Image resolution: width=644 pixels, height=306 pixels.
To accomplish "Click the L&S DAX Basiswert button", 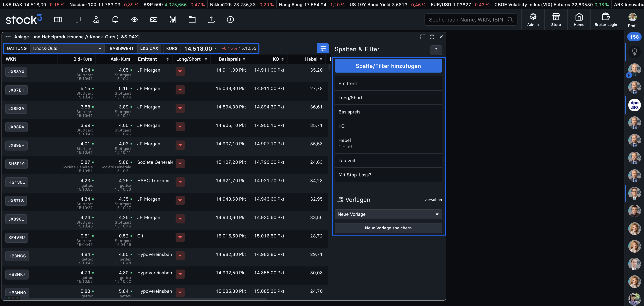I will pos(149,48).
